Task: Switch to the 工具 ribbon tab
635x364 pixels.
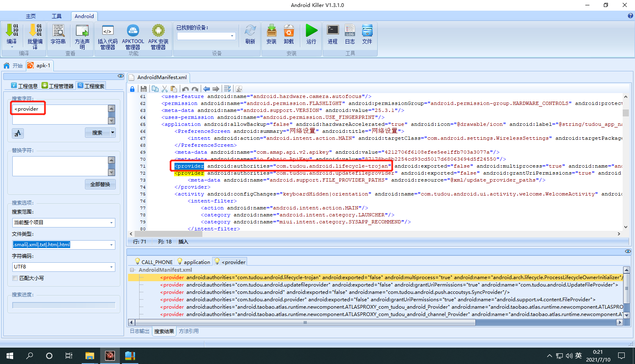Action: (x=57, y=16)
